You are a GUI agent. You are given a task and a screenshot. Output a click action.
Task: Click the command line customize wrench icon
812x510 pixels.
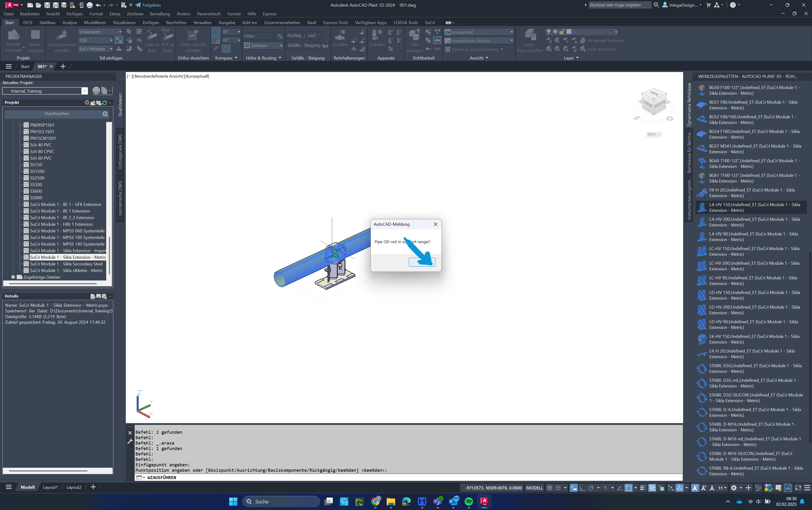(130, 441)
